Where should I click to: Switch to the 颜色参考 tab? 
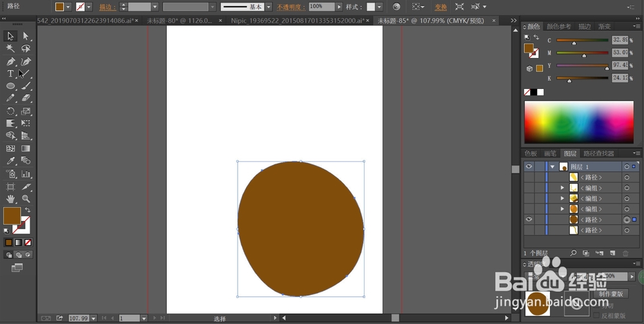pyautogui.click(x=559, y=26)
